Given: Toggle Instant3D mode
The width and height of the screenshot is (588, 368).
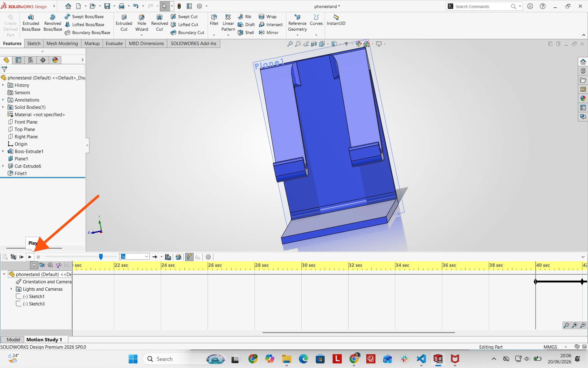Looking at the screenshot, I should tap(336, 20).
